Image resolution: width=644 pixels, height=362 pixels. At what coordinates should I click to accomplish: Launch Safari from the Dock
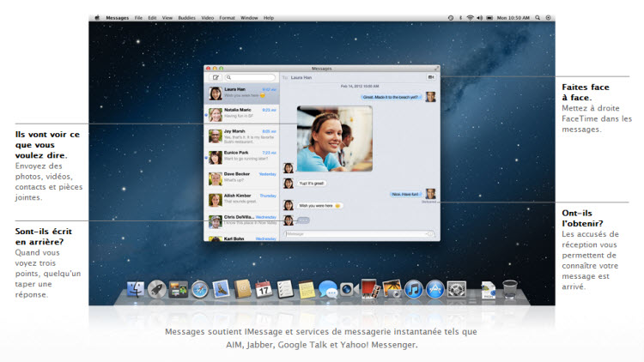199,289
